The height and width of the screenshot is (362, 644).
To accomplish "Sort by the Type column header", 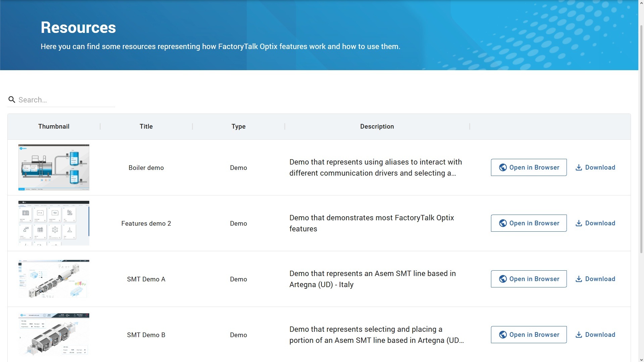I will (238, 126).
